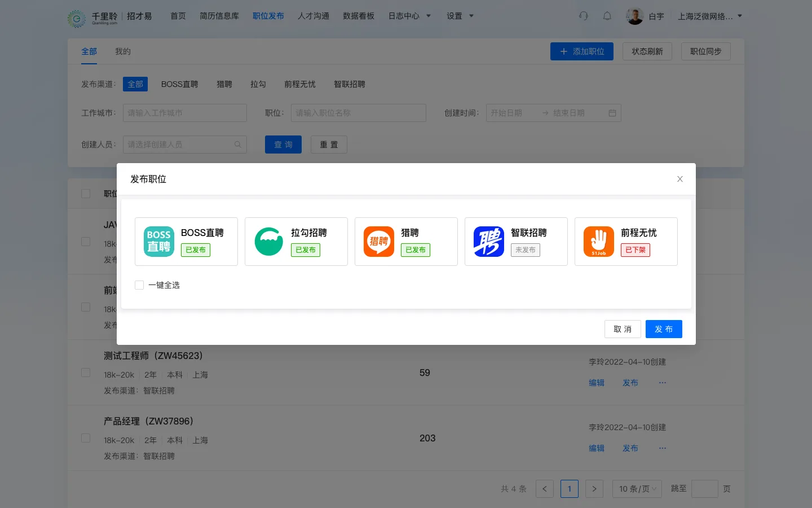Open 职位发布 navigation item
This screenshot has height=508, width=812.
pyautogui.click(x=268, y=16)
